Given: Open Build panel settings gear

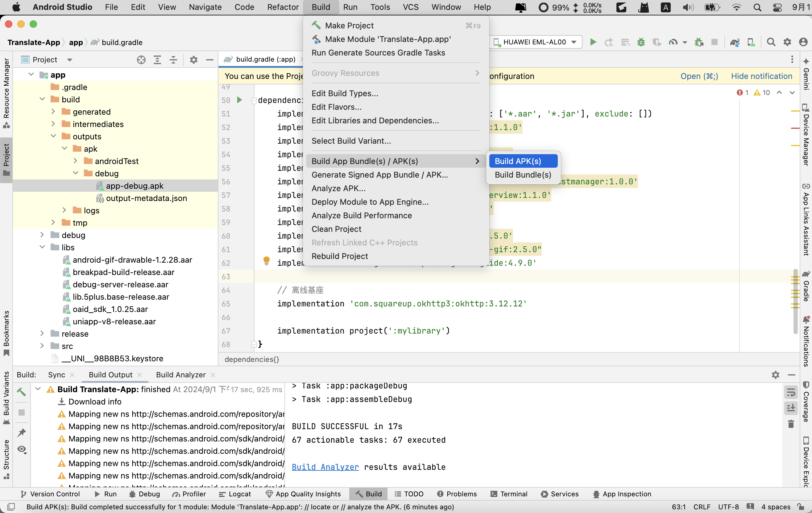Looking at the screenshot, I should 775,375.
